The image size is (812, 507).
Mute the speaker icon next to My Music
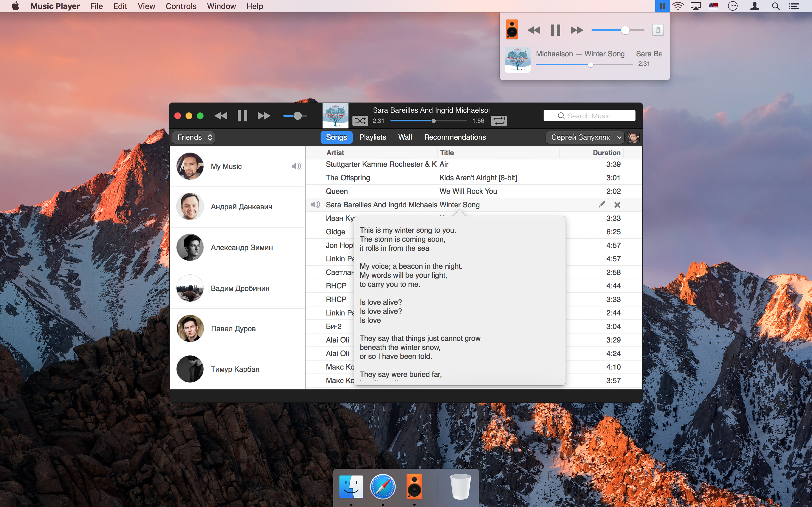coord(295,166)
